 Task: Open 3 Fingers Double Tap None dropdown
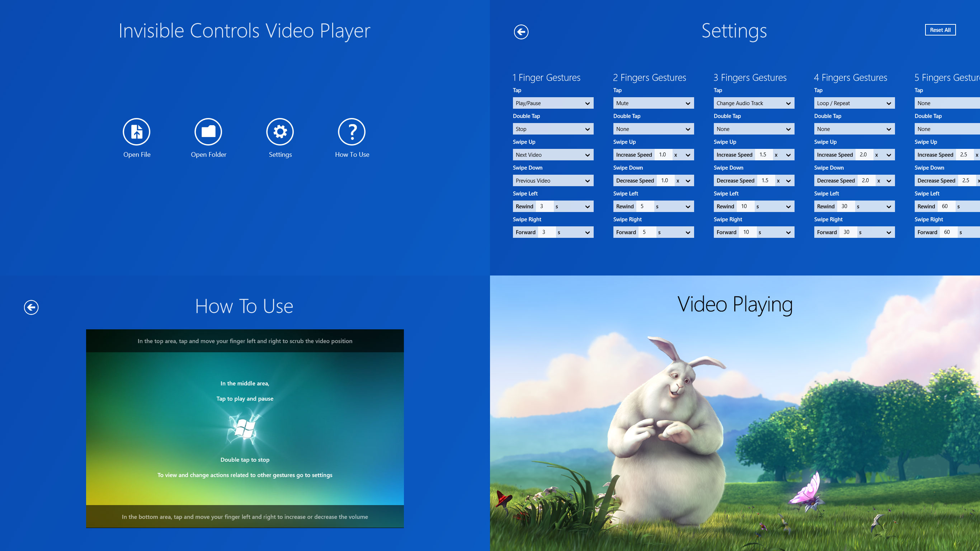[754, 129]
